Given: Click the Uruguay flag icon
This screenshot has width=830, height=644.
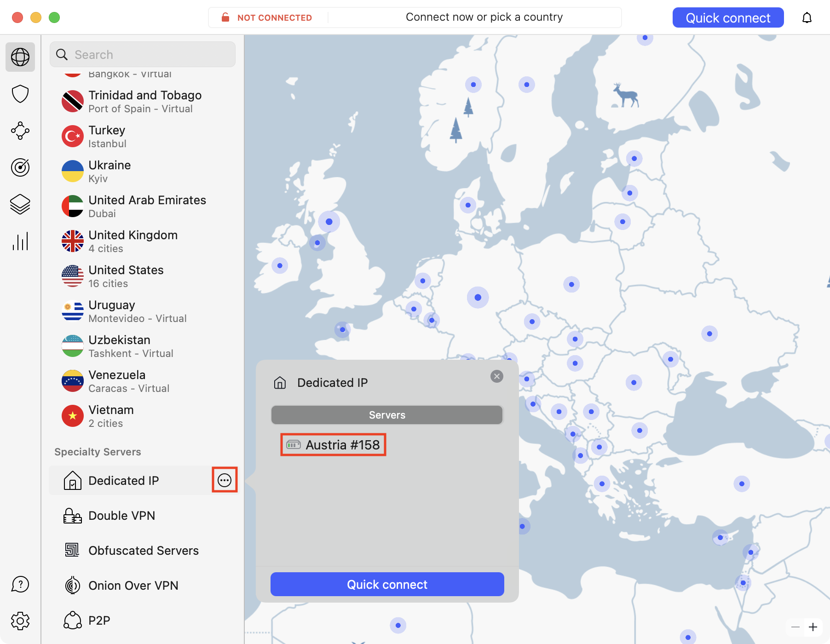Looking at the screenshot, I should (x=73, y=311).
